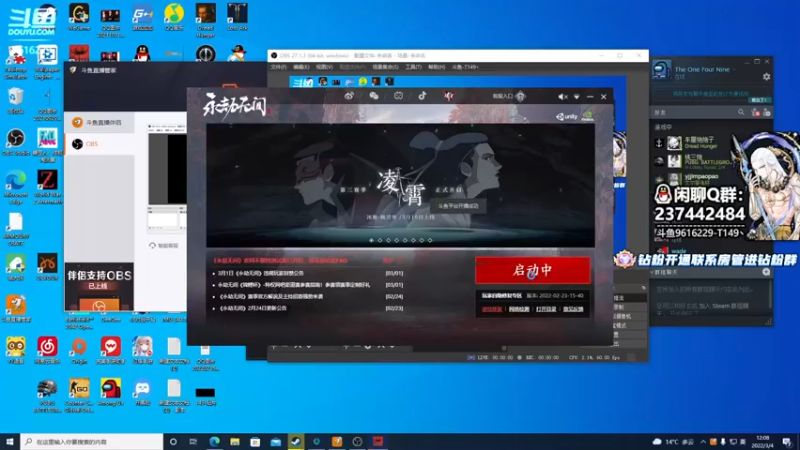Click 打开目录 link under the launch button
Image resolution: width=800 pixels, height=450 pixels.
(x=546, y=309)
